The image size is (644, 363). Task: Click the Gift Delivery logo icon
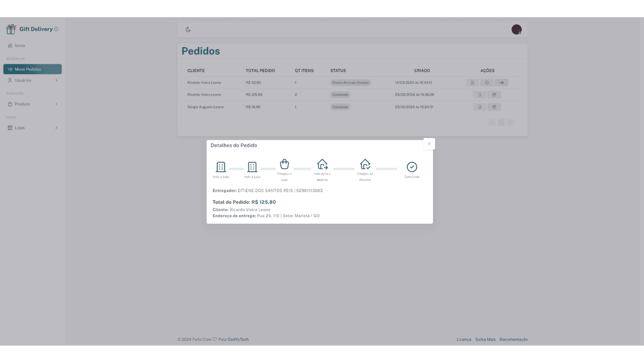pyautogui.click(x=11, y=29)
